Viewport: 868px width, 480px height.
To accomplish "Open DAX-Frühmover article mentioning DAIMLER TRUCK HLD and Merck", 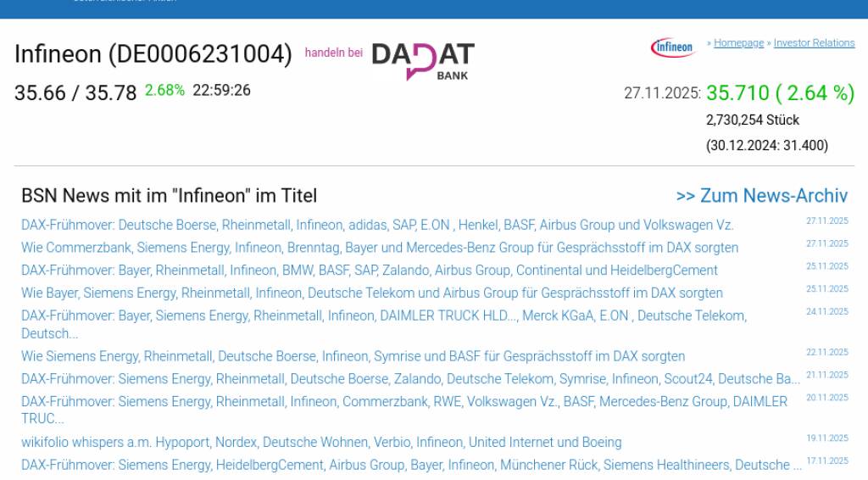I will tap(383, 316).
